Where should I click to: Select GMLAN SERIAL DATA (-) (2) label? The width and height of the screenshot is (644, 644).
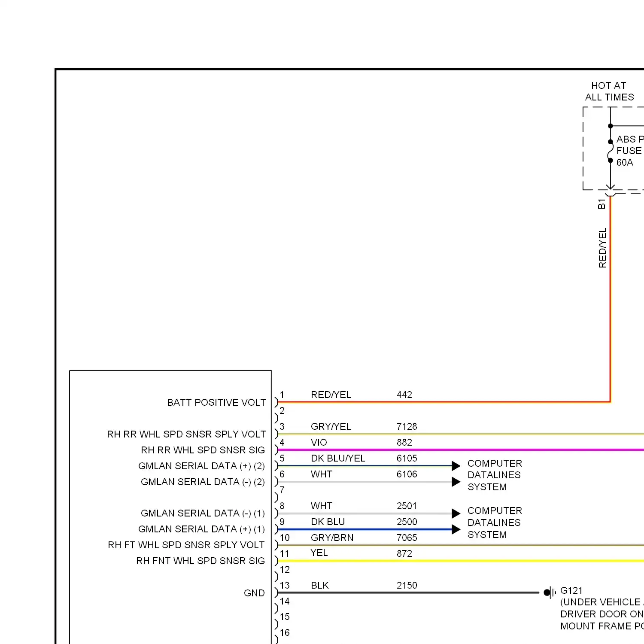tap(203, 482)
